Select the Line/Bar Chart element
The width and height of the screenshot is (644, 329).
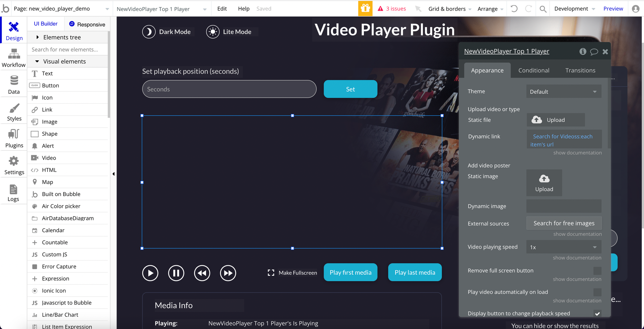pyautogui.click(x=67, y=315)
